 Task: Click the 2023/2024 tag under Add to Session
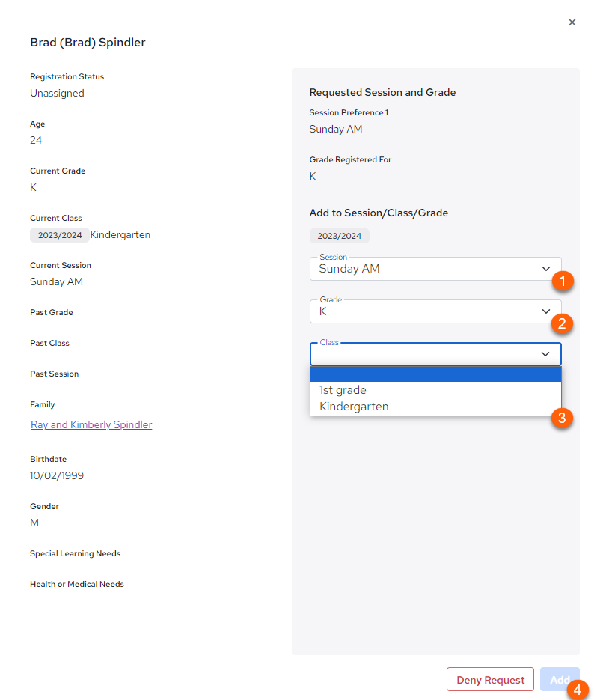pyautogui.click(x=340, y=236)
